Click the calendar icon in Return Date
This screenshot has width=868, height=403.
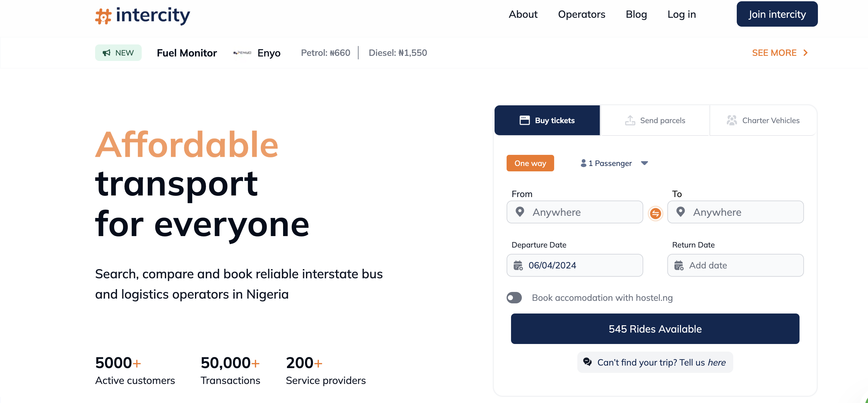679,265
